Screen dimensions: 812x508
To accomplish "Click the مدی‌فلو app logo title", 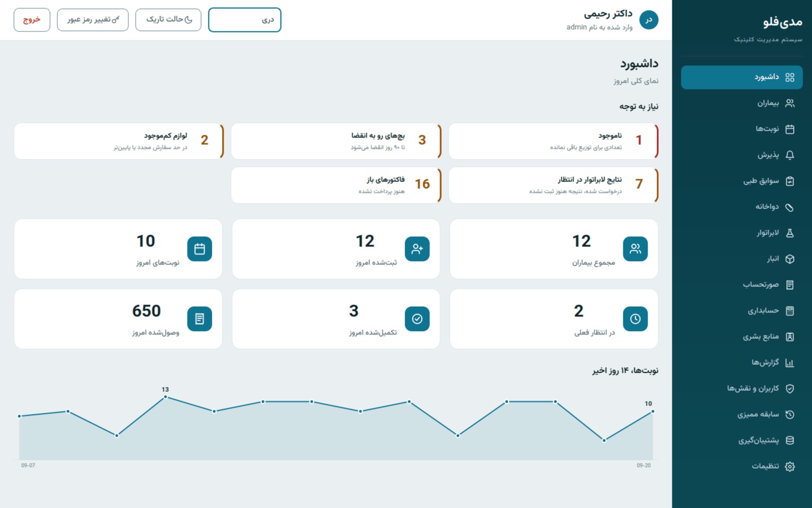I will [783, 22].
